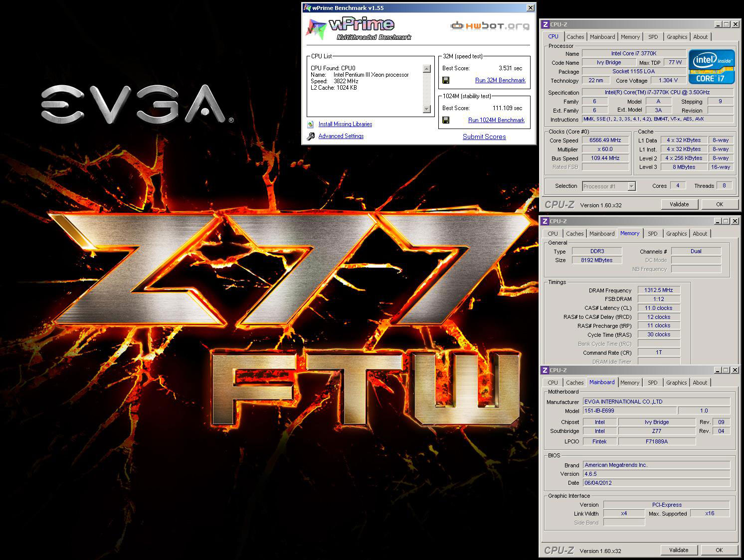This screenshot has width=744, height=560.
Task: Select Memory tab in the CPU-Z Mainboard window
Action: [x=630, y=383]
